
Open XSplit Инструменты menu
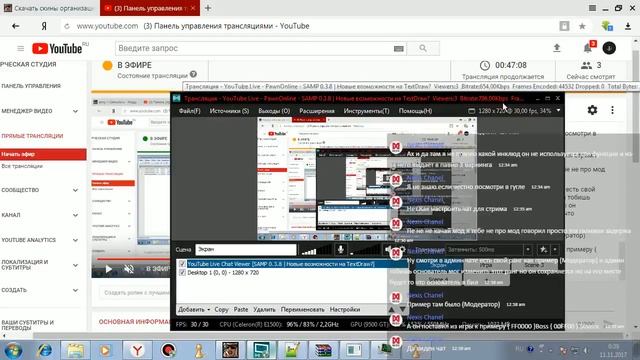coord(367,111)
